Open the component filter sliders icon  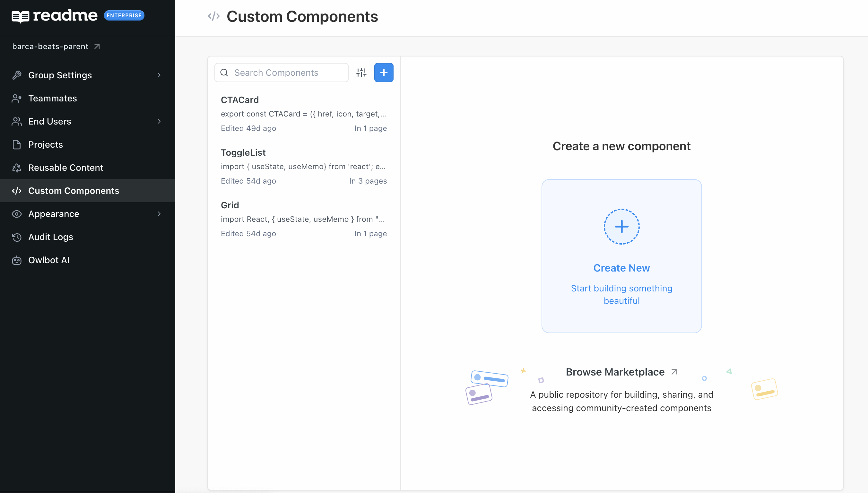click(361, 73)
